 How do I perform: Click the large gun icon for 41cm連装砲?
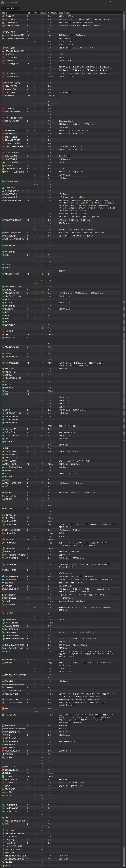3,96
